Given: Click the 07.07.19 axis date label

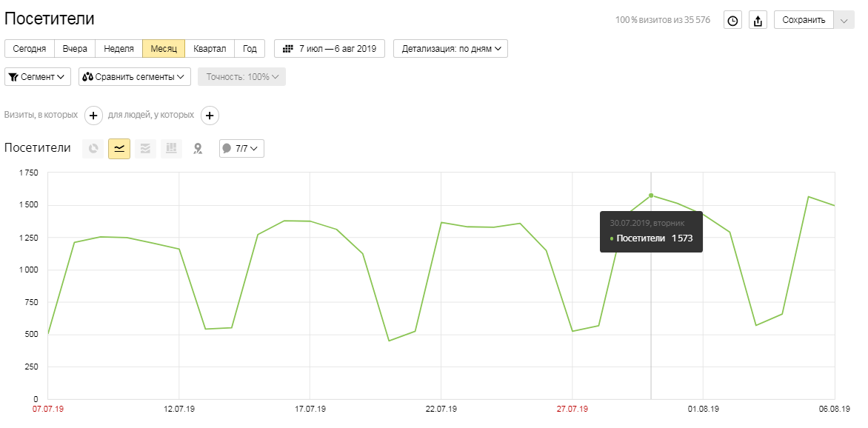Looking at the screenshot, I should 48,409.
